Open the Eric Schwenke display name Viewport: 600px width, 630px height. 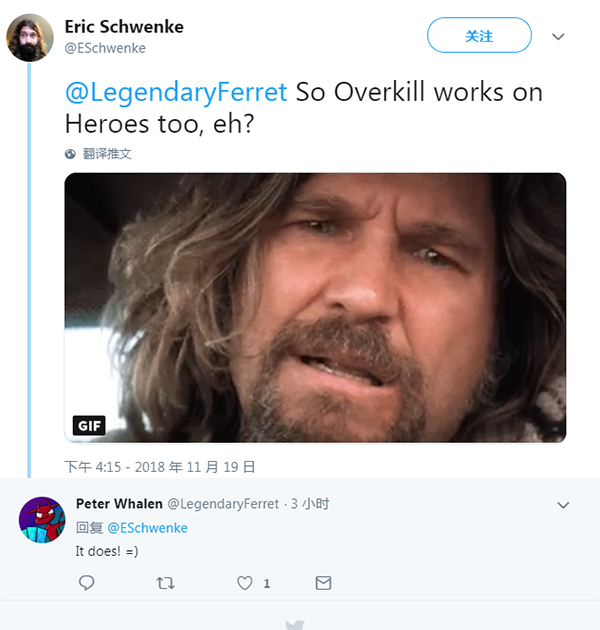point(124,27)
